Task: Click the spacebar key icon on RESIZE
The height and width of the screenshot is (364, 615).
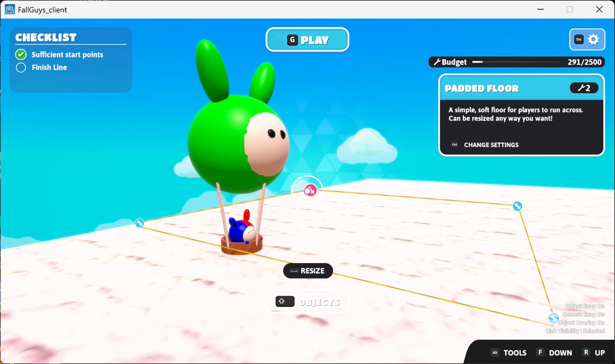Action: pos(294,271)
